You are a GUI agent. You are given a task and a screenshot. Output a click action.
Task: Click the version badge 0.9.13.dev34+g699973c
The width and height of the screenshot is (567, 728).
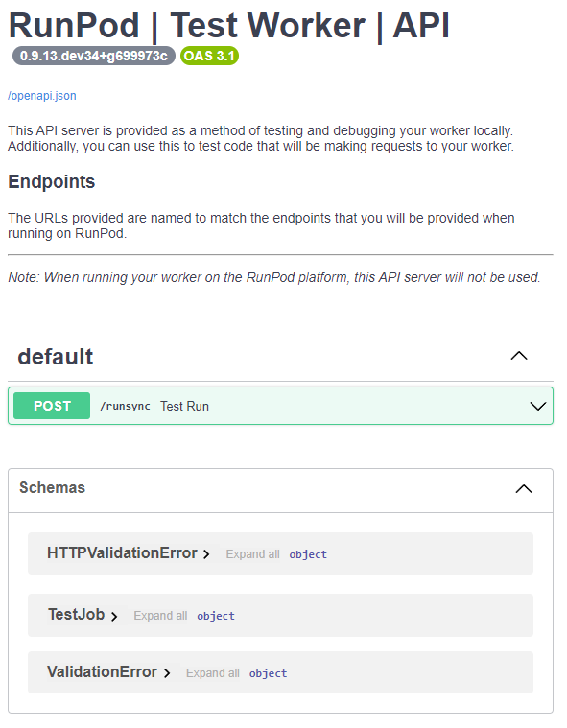point(94,56)
